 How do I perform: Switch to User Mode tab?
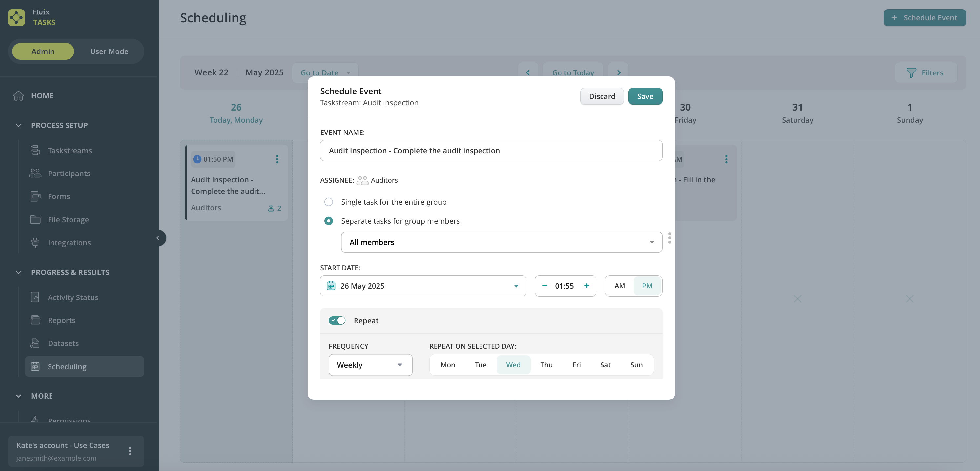point(109,51)
